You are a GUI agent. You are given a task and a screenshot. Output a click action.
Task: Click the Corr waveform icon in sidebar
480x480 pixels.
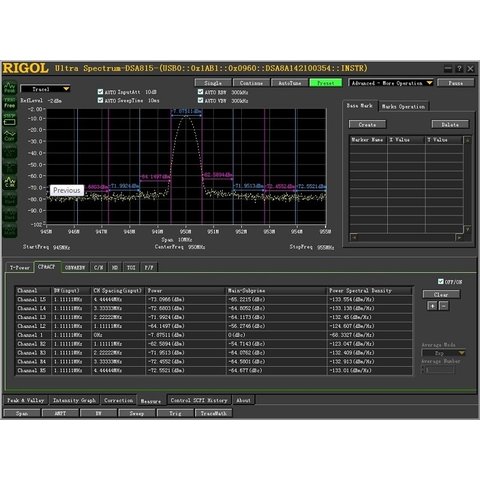pos(10,136)
